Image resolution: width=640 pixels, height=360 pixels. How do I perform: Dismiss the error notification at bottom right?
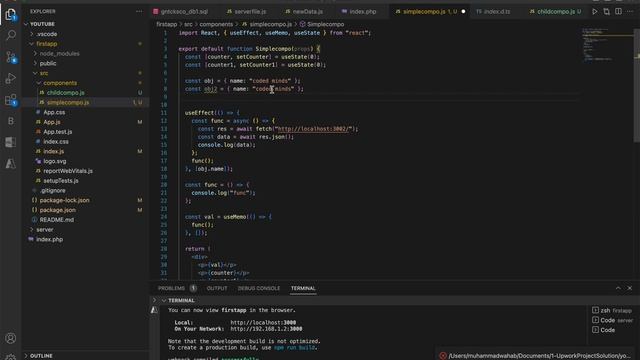[443, 356]
